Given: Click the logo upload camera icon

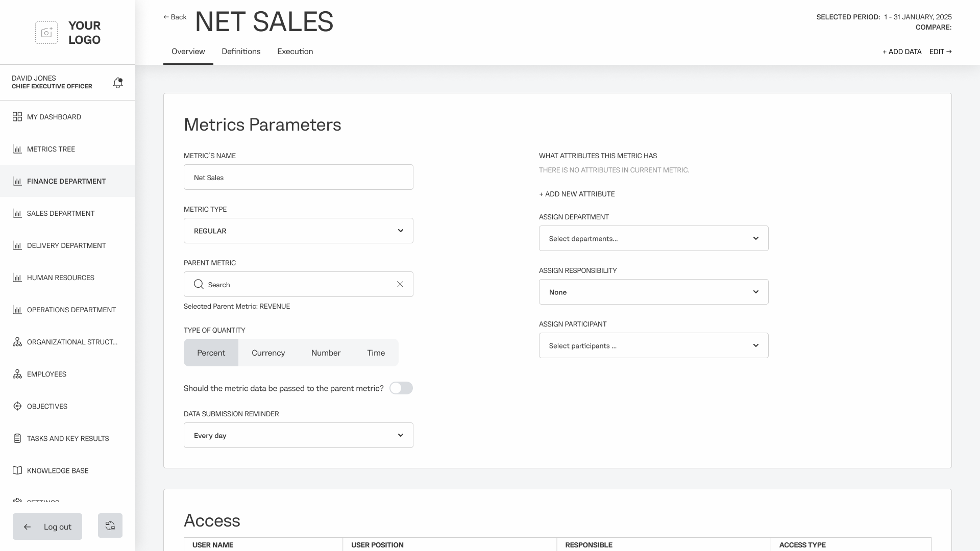Looking at the screenshot, I should point(46,33).
